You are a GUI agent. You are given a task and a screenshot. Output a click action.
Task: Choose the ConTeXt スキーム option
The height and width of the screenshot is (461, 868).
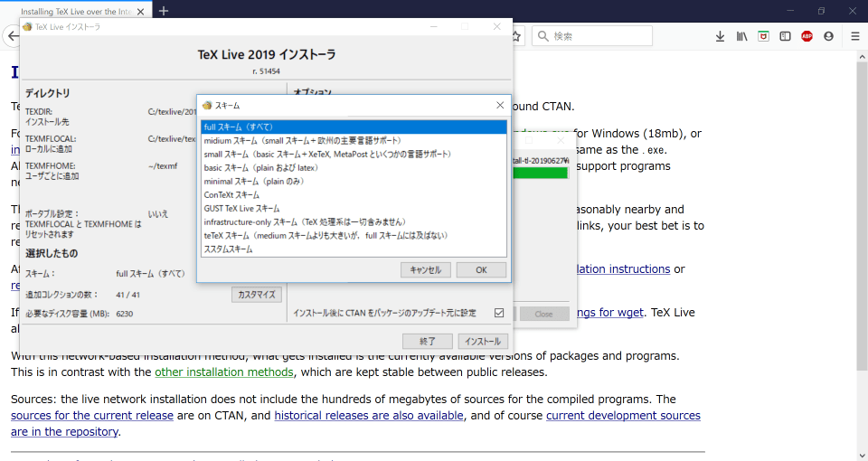click(231, 194)
